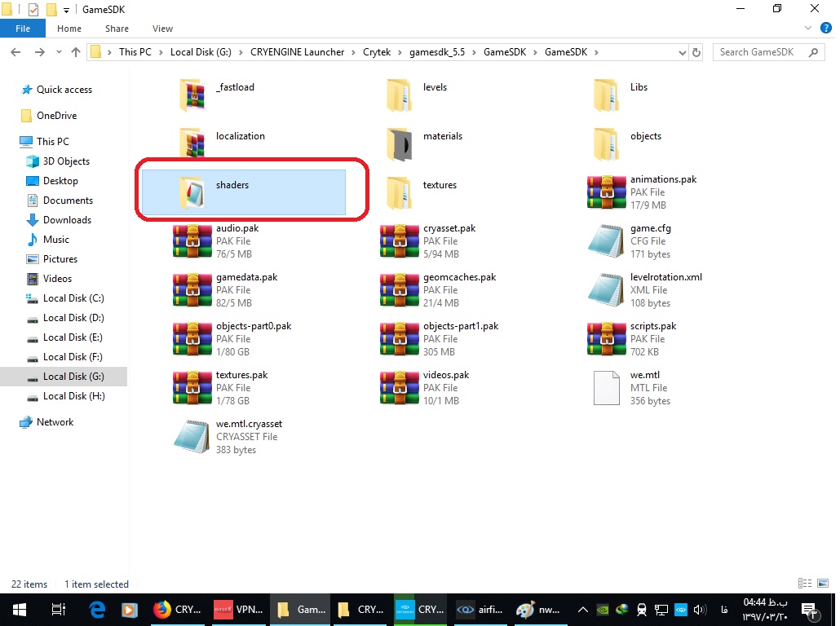This screenshot has height=626, width=840.
Task: Expand breadcrumb arrow after Crytek
Action: click(400, 52)
